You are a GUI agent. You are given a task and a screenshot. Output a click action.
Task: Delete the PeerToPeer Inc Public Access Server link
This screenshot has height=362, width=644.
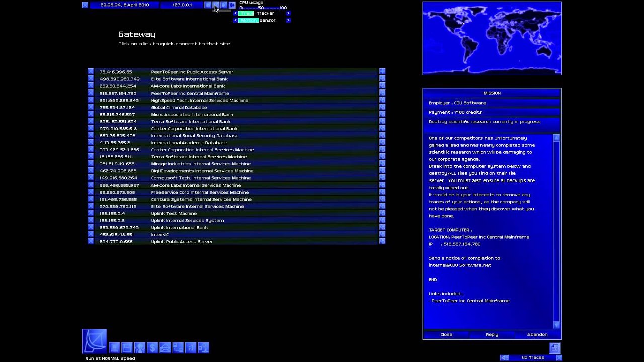[91, 72]
